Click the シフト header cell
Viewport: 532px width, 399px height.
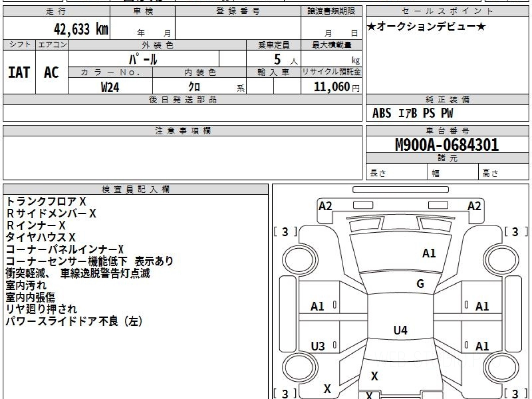(x=19, y=45)
